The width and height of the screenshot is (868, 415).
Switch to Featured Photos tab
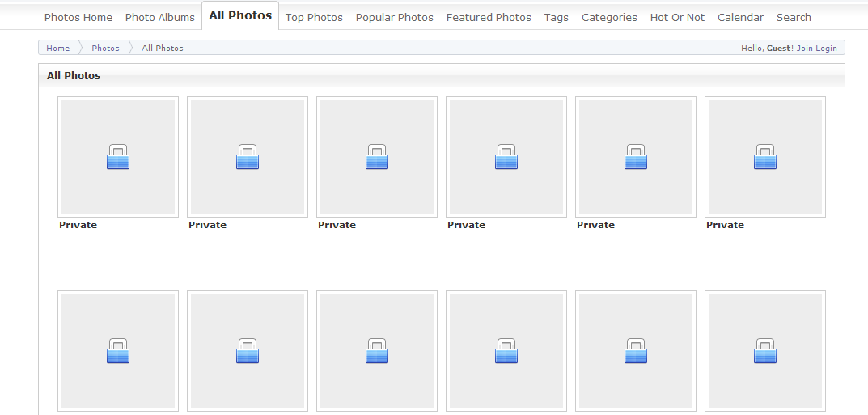coord(489,18)
